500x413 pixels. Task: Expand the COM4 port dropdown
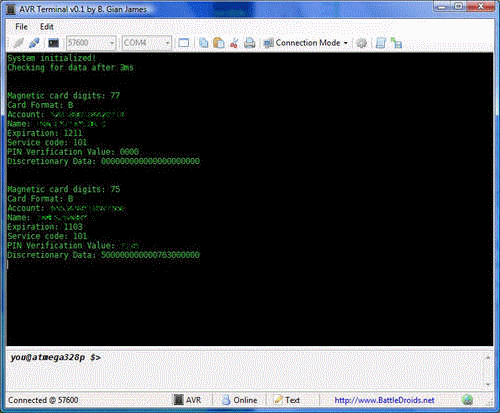pyautogui.click(x=167, y=43)
